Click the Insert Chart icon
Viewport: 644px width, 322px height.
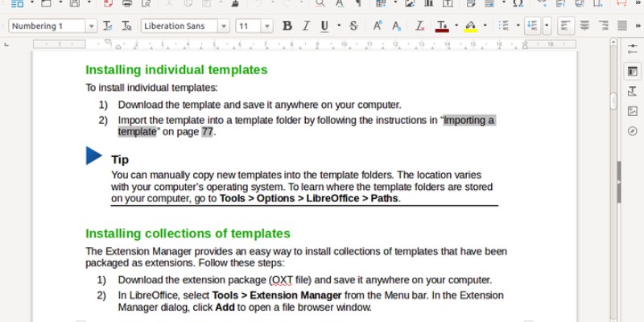coord(428,3)
